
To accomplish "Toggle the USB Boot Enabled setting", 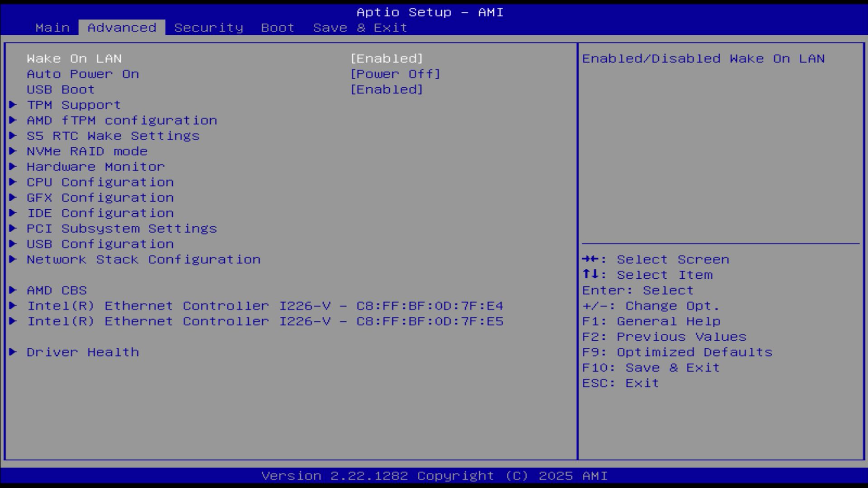I will [387, 89].
